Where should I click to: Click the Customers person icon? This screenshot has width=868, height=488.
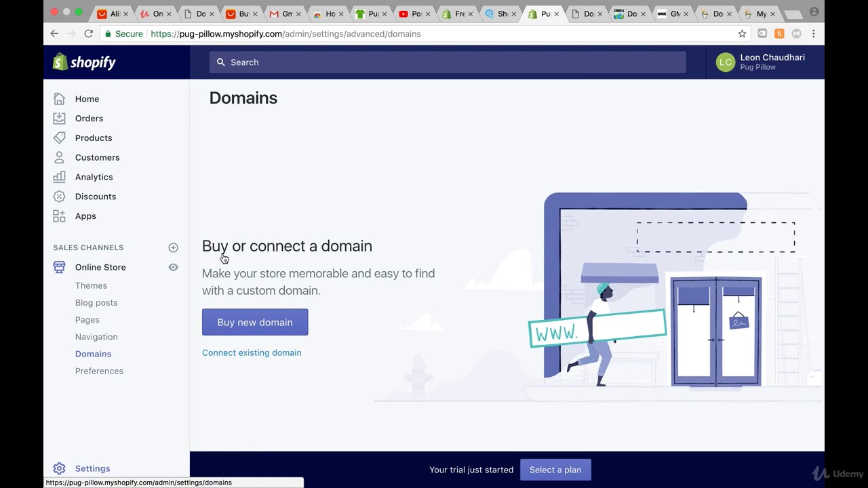[x=60, y=157]
